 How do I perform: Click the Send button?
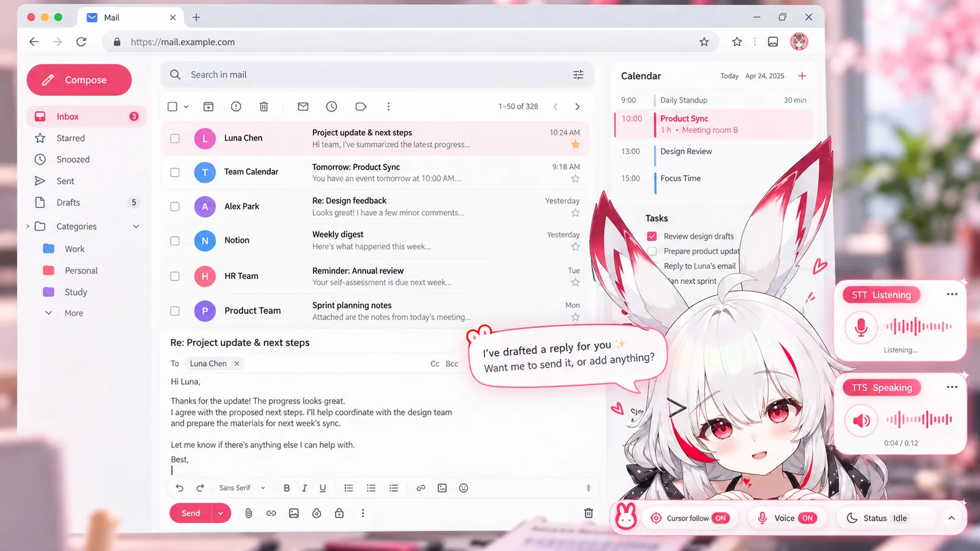tap(190, 513)
